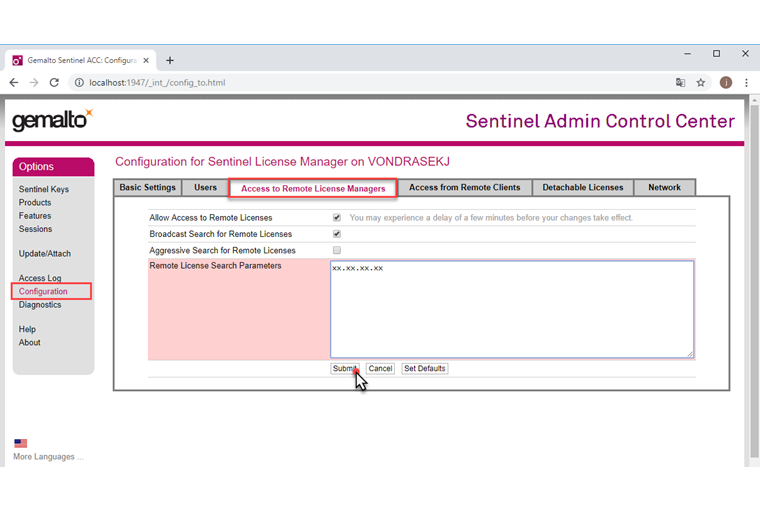Switch to the Basic Settings tab
The height and width of the screenshot is (511, 760).
point(147,188)
